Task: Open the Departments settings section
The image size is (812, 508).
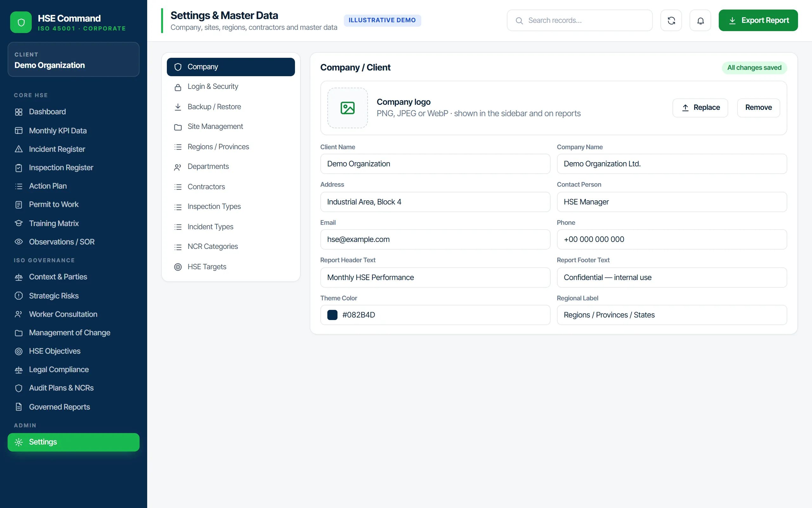Action: click(x=231, y=167)
